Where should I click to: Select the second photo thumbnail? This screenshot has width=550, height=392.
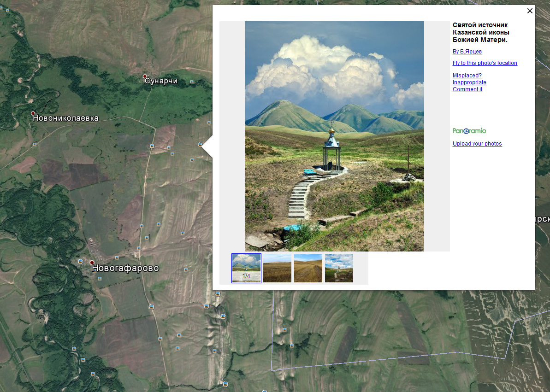pyautogui.click(x=277, y=268)
